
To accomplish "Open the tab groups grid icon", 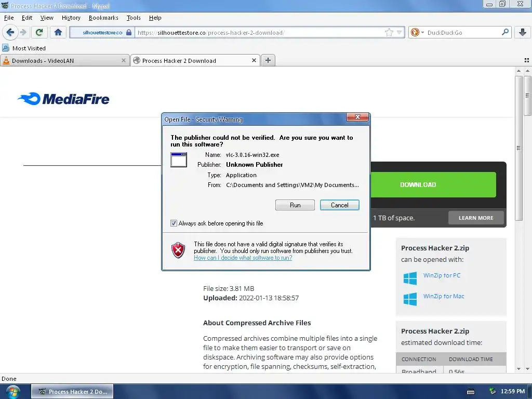I will (527, 60).
